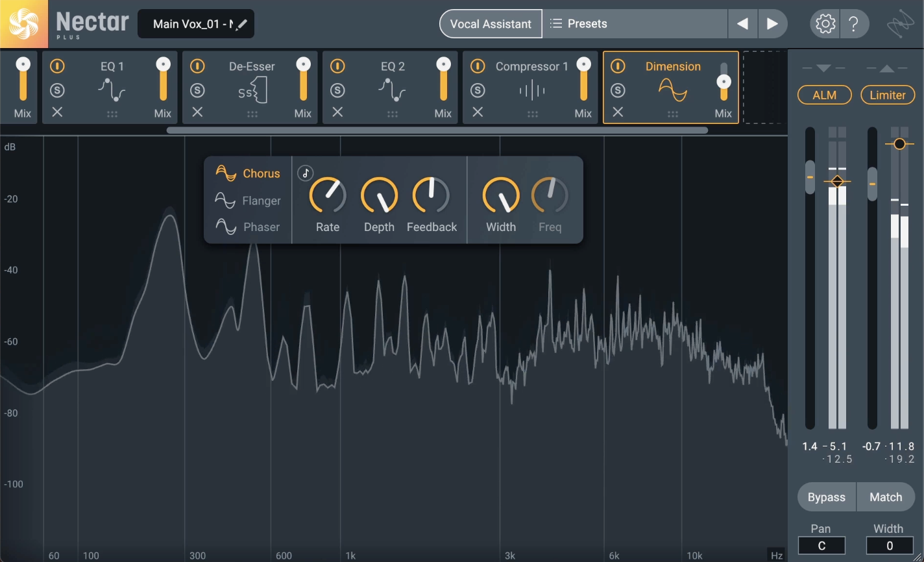Select Phaser mode
The height and width of the screenshot is (562, 924).
[x=248, y=227]
